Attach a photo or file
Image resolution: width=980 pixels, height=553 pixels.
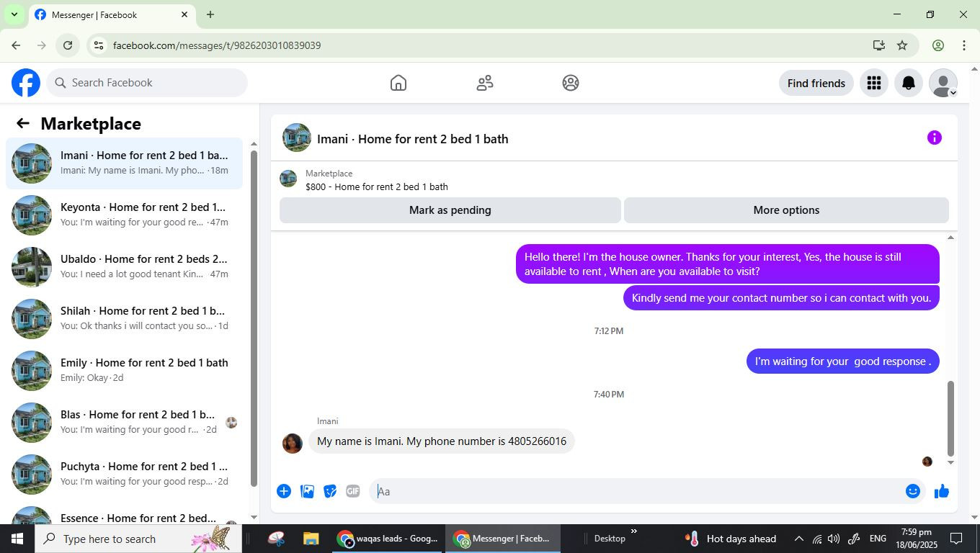307,491
